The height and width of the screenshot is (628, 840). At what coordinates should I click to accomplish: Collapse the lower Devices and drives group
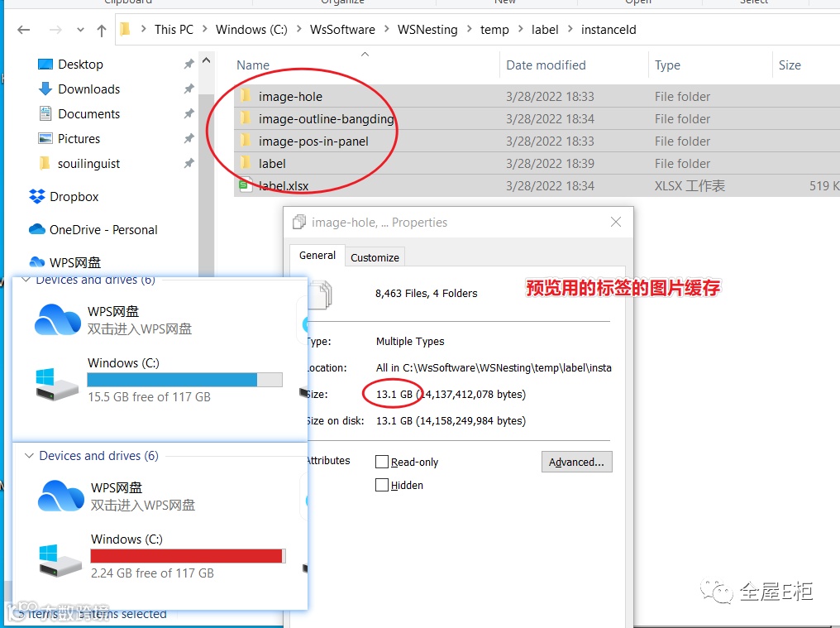click(28, 455)
